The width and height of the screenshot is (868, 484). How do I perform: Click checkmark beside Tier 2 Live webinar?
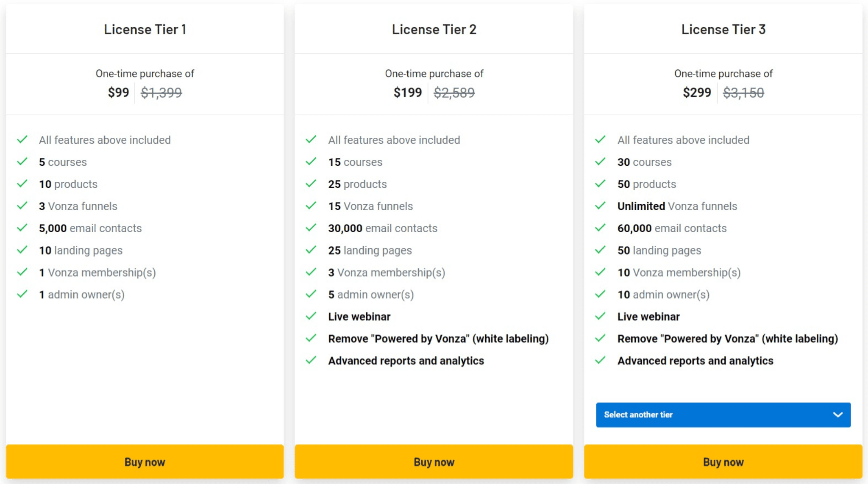pyautogui.click(x=311, y=316)
